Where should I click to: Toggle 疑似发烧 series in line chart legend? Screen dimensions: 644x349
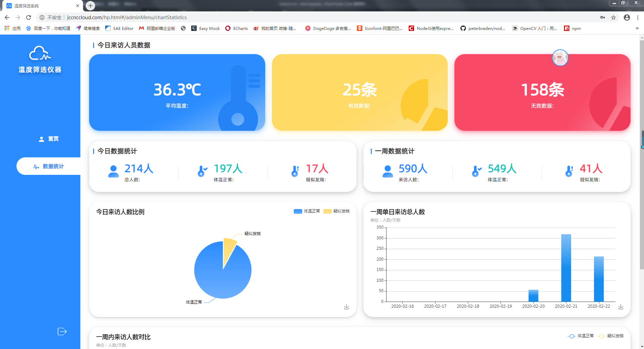611,336
